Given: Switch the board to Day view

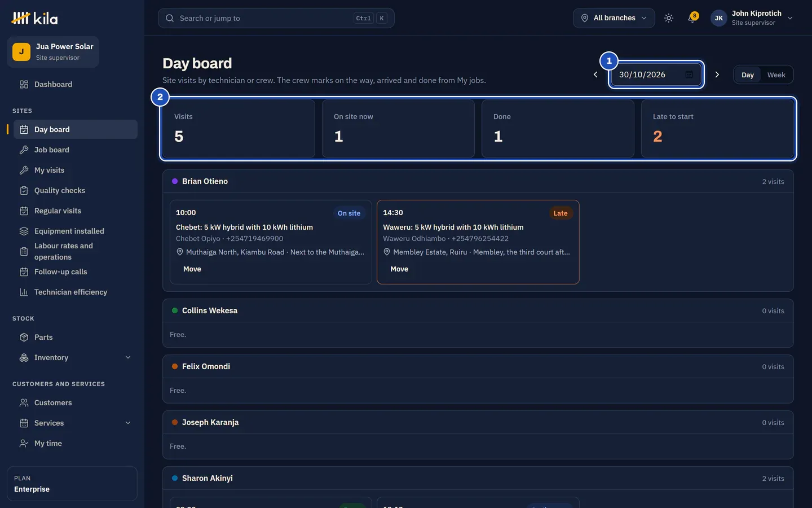Looking at the screenshot, I should tap(748, 75).
